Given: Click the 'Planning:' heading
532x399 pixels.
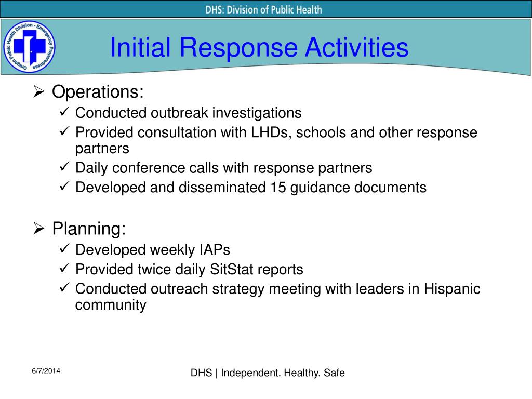Looking at the screenshot, I should pyautogui.click(x=89, y=229).
